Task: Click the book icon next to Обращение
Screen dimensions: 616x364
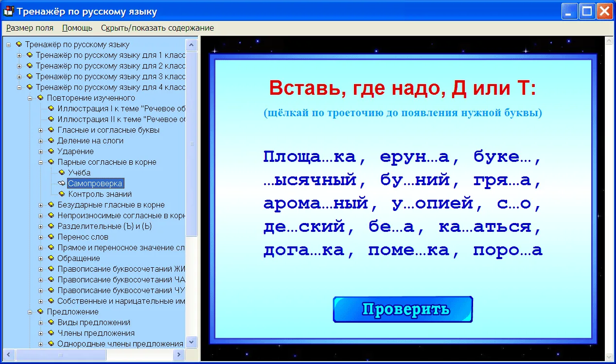Action: [x=51, y=258]
